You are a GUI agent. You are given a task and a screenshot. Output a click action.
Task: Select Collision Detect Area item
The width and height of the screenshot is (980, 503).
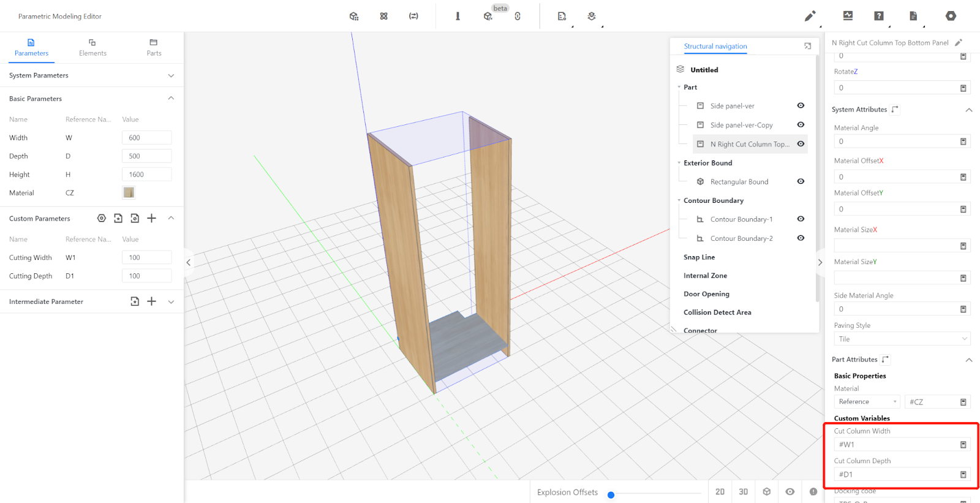tap(717, 312)
